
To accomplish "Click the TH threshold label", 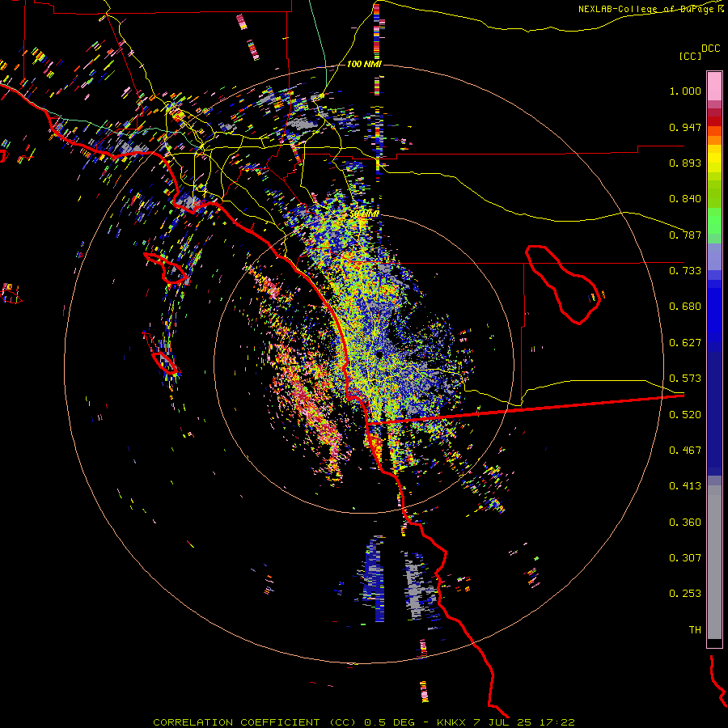I will click(695, 630).
